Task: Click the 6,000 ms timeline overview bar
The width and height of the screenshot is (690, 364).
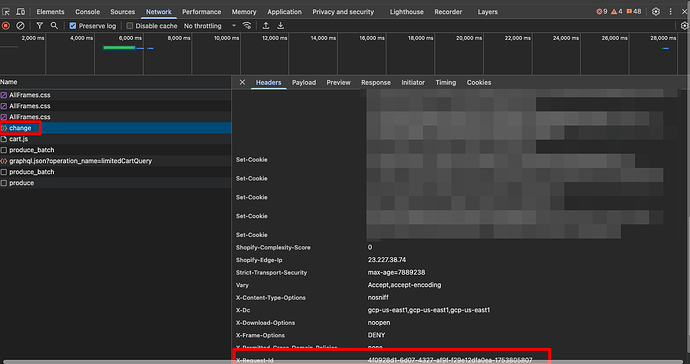Action: pos(119,48)
